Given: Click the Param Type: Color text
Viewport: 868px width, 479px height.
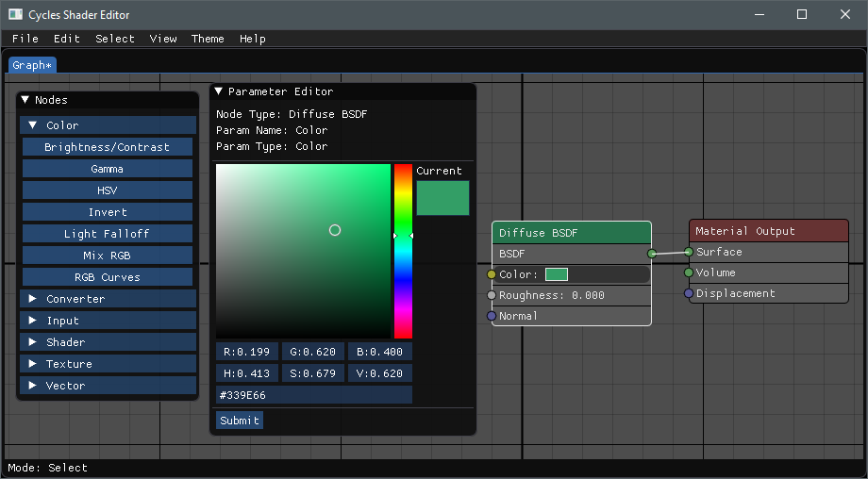Looking at the screenshot, I should click(272, 146).
